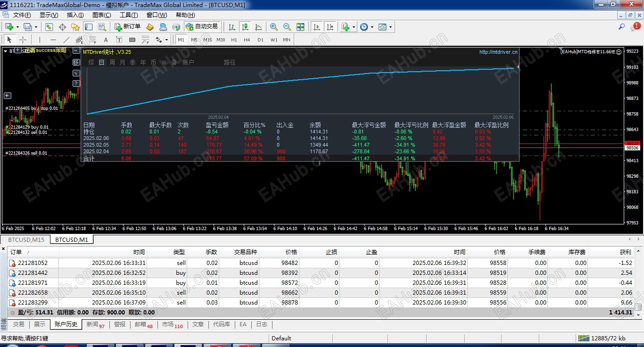The image size is (644, 347).
Task: Toggle chart auto scroll icon
Action: 317,27
